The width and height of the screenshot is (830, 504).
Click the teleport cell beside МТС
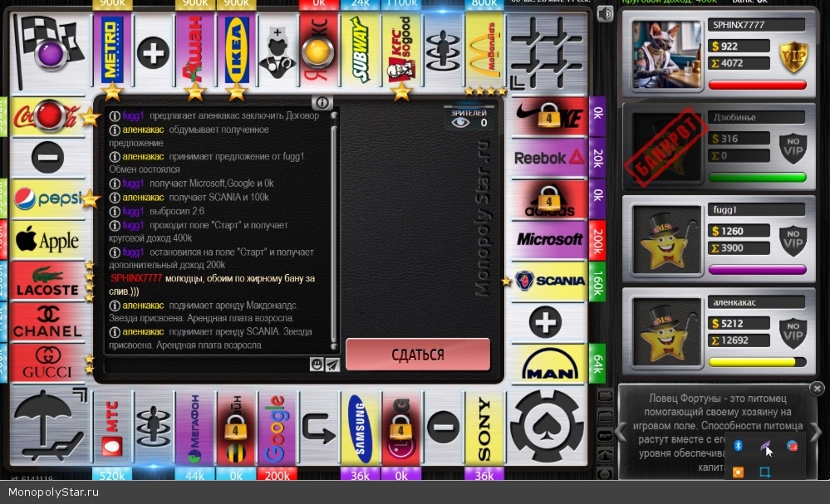(153, 428)
